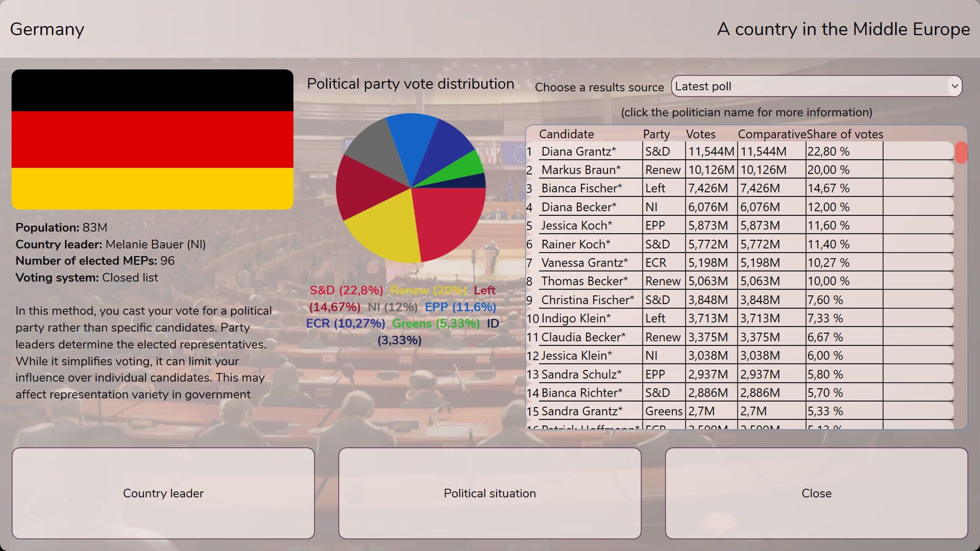Click the S&D (22,8%) legend label
The image size is (980, 551).
tap(346, 290)
